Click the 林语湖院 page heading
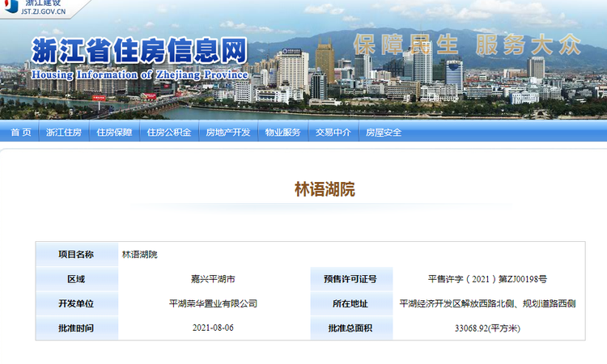Image resolution: width=607 pixels, height=364 pixels. pyautogui.click(x=325, y=189)
